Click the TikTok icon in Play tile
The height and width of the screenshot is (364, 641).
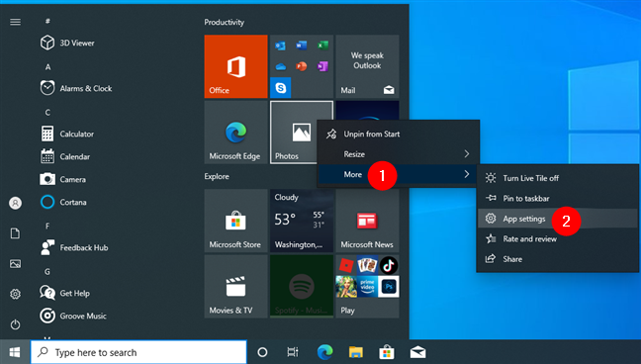(389, 265)
